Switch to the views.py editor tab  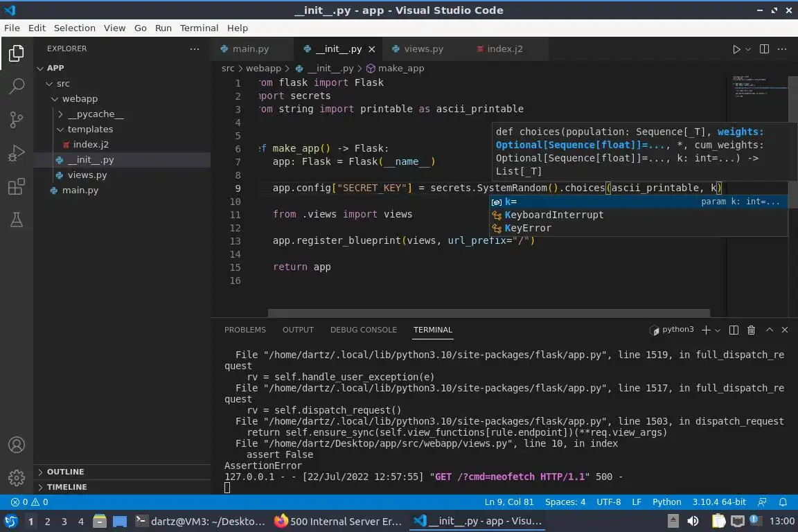tap(423, 49)
